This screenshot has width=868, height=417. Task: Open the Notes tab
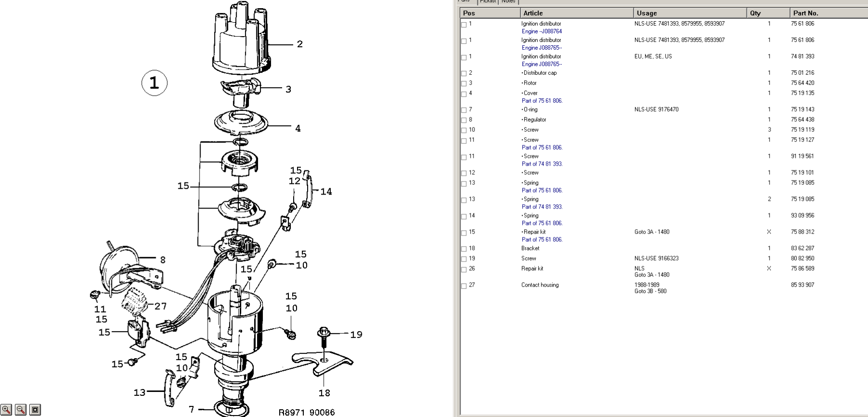[508, 1]
